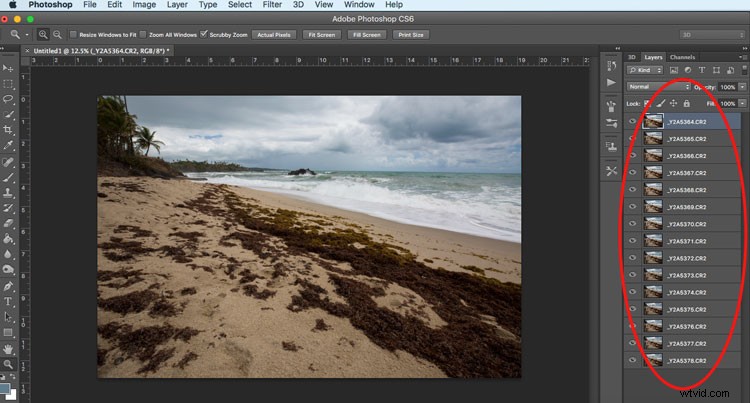Open the Fill slider dropdown arrow
This screenshot has height=403, width=750.
[x=742, y=103]
